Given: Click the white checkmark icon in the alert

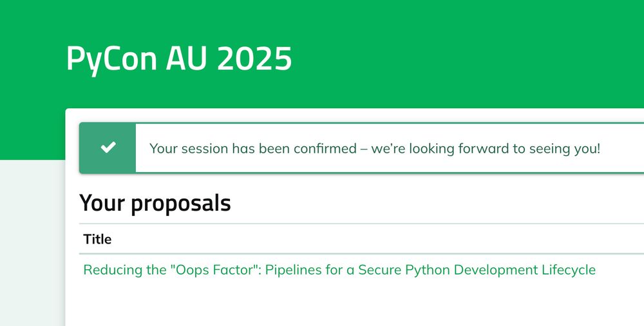Looking at the screenshot, I should pyautogui.click(x=108, y=147).
